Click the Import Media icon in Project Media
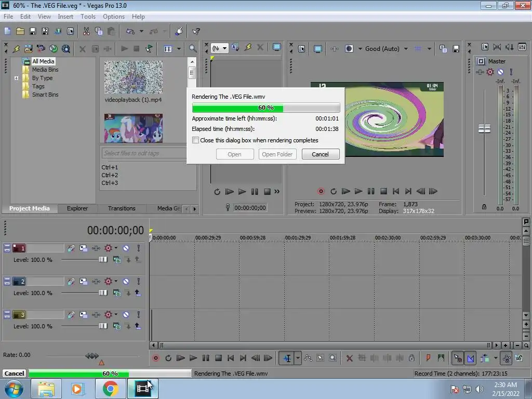The height and width of the screenshot is (399, 532). (28, 48)
